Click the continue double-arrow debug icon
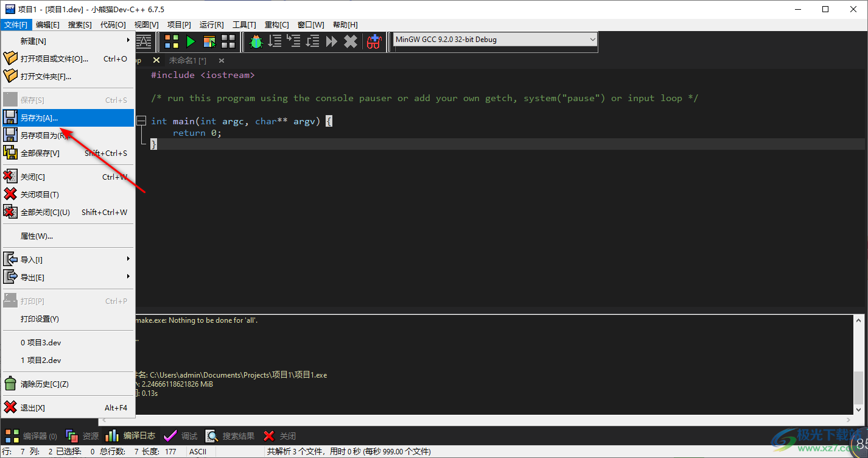This screenshot has width=868, height=458. [x=332, y=41]
